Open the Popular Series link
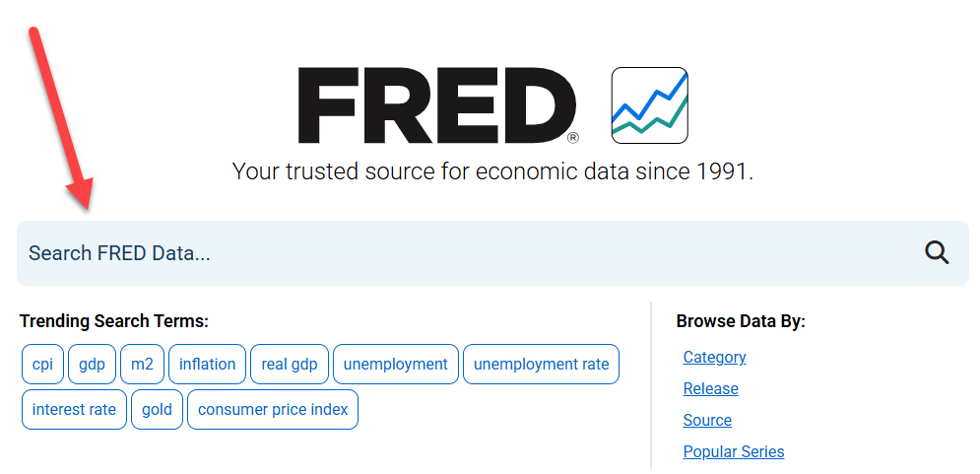The image size is (980, 474). [x=734, y=451]
